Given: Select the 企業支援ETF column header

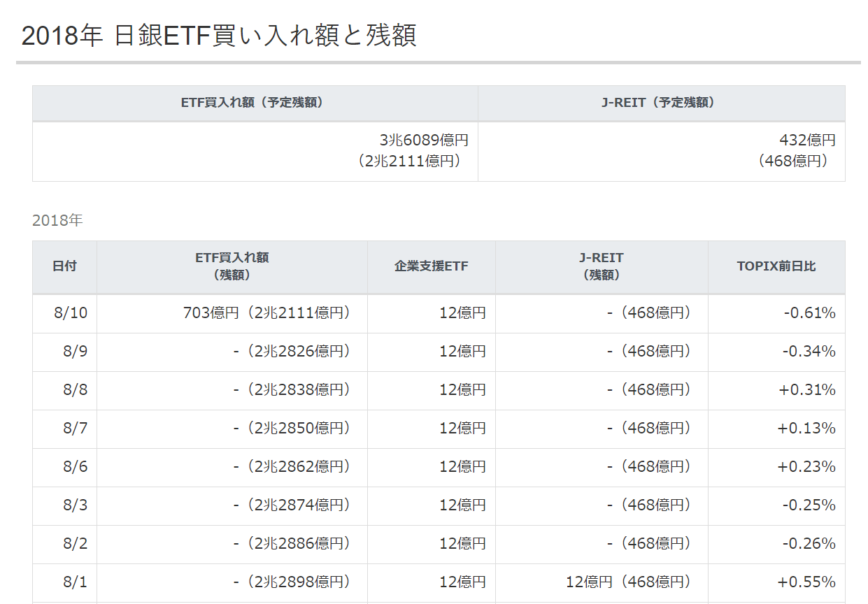Looking at the screenshot, I should [x=431, y=266].
